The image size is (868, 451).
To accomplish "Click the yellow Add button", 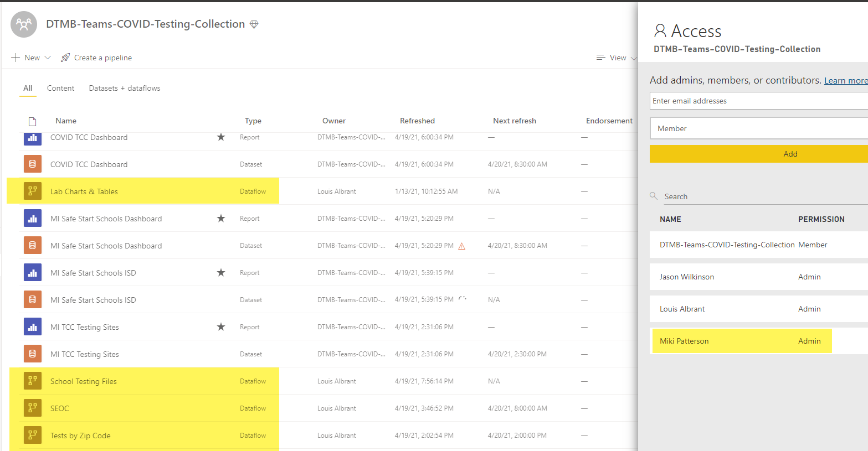I will pos(759,154).
